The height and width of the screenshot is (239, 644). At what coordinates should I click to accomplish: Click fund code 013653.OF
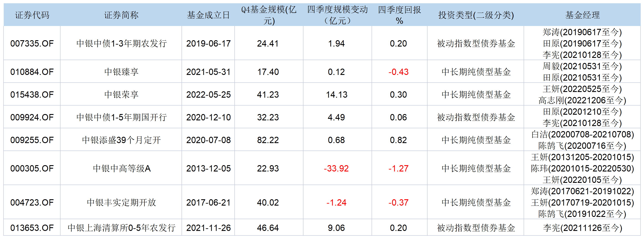(x=32, y=228)
